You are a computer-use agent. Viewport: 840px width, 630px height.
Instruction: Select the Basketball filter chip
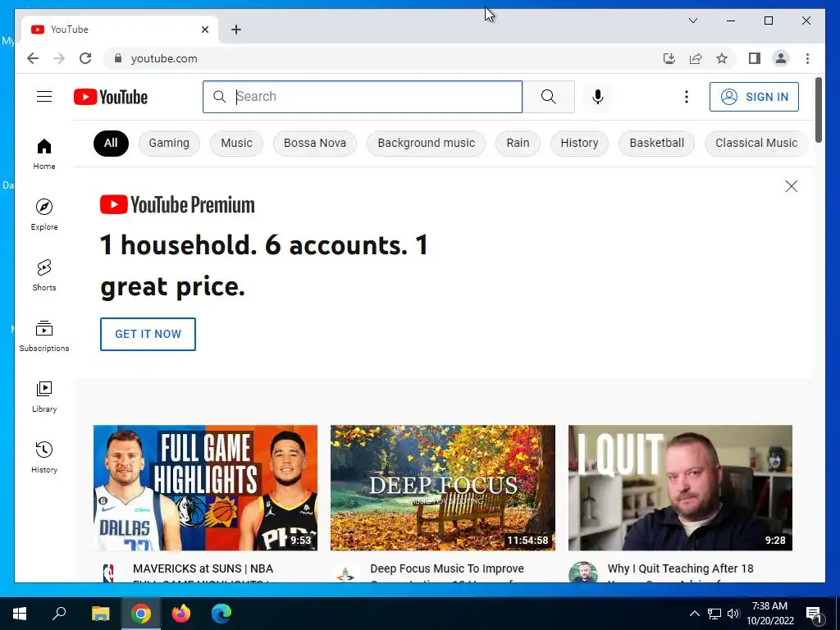(x=656, y=143)
